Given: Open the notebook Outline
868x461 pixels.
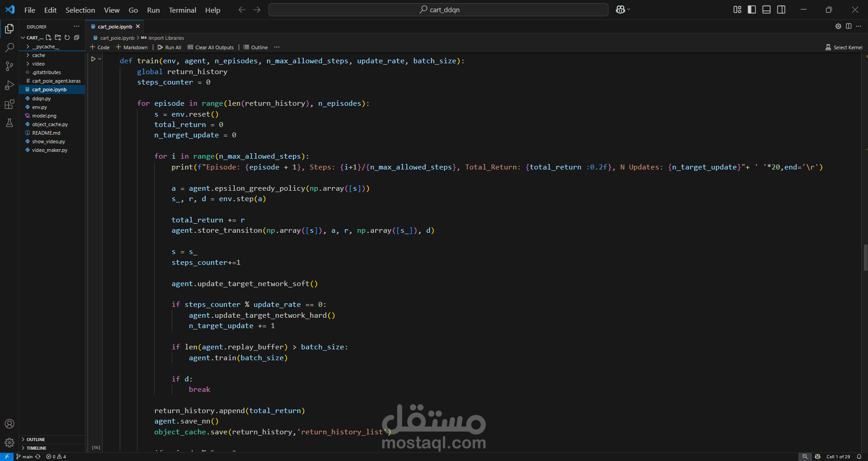Looking at the screenshot, I should coord(255,47).
